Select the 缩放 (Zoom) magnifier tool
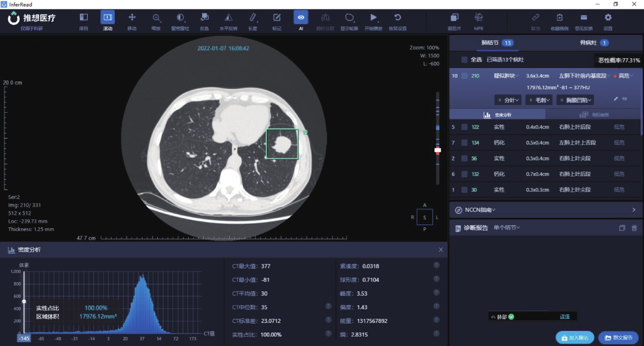 pos(156,22)
